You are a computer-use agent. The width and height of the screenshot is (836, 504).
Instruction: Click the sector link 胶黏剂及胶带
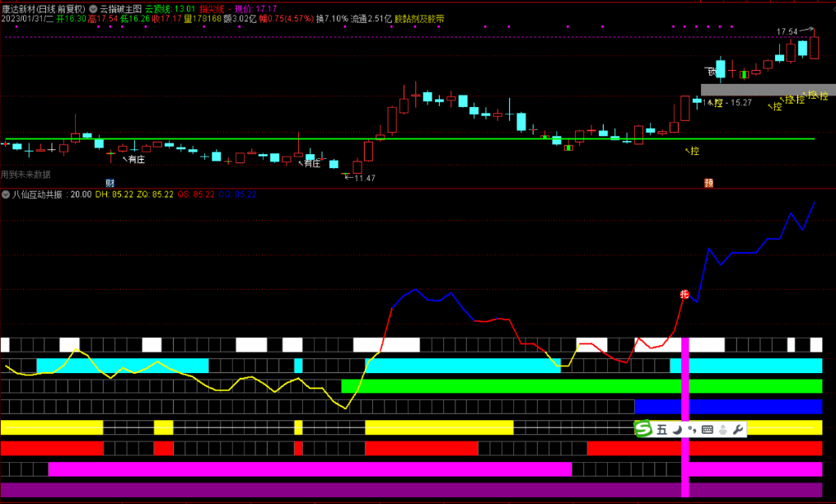[x=419, y=19]
